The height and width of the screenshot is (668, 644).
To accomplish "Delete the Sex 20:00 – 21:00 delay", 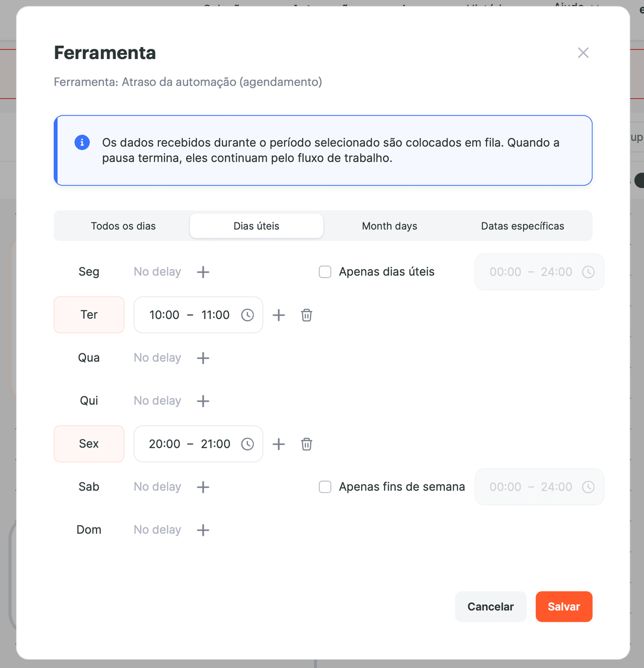I will point(306,444).
